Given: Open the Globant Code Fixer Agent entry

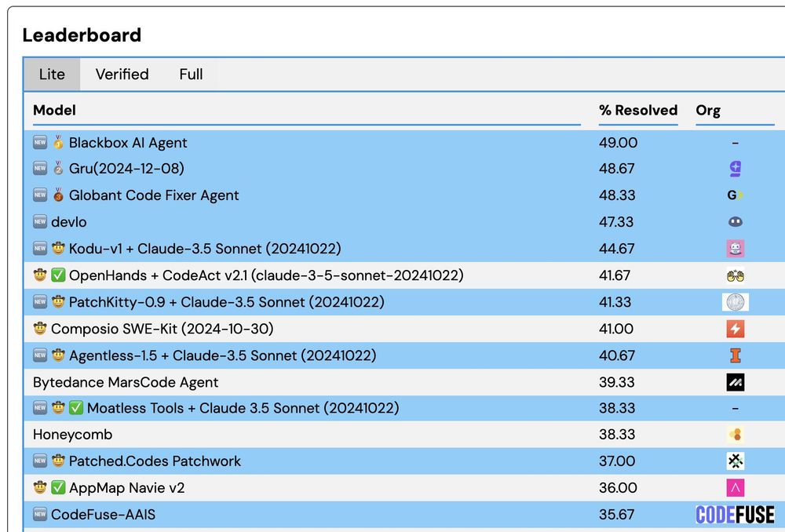Looking at the screenshot, I should point(154,195).
